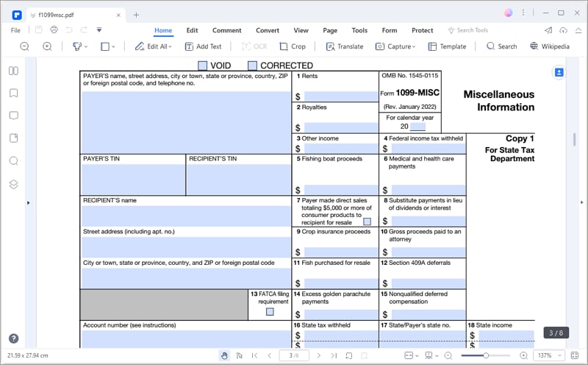This screenshot has width=588, height=365.
Task: Open the bookmarks panel in left sidebar
Action: tap(13, 93)
